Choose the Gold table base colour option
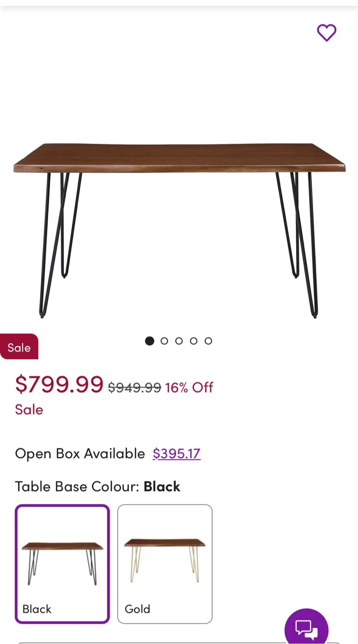Image resolution: width=358 pixels, height=644 pixels. pyautogui.click(x=165, y=563)
